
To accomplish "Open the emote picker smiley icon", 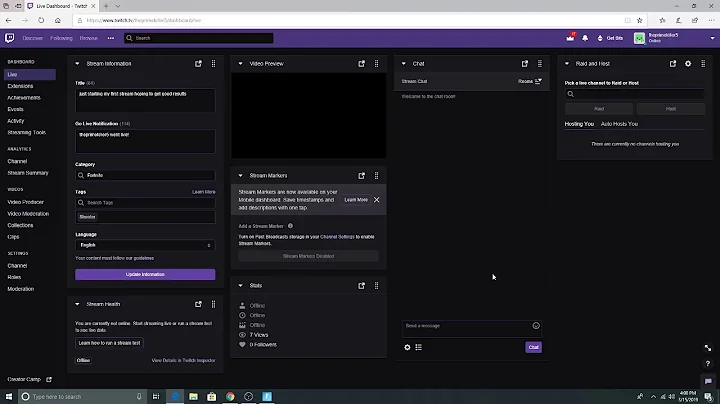I will click(536, 325).
